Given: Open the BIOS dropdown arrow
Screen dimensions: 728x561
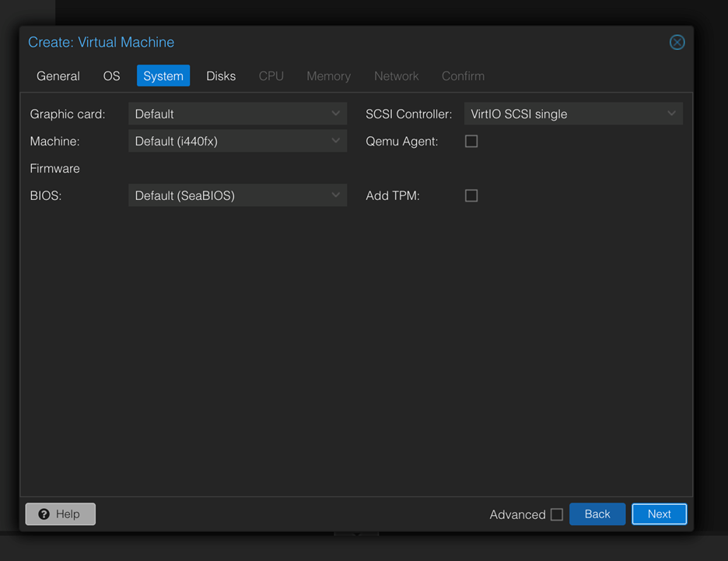Looking at the screenshot, I should (x=336, y=195).
